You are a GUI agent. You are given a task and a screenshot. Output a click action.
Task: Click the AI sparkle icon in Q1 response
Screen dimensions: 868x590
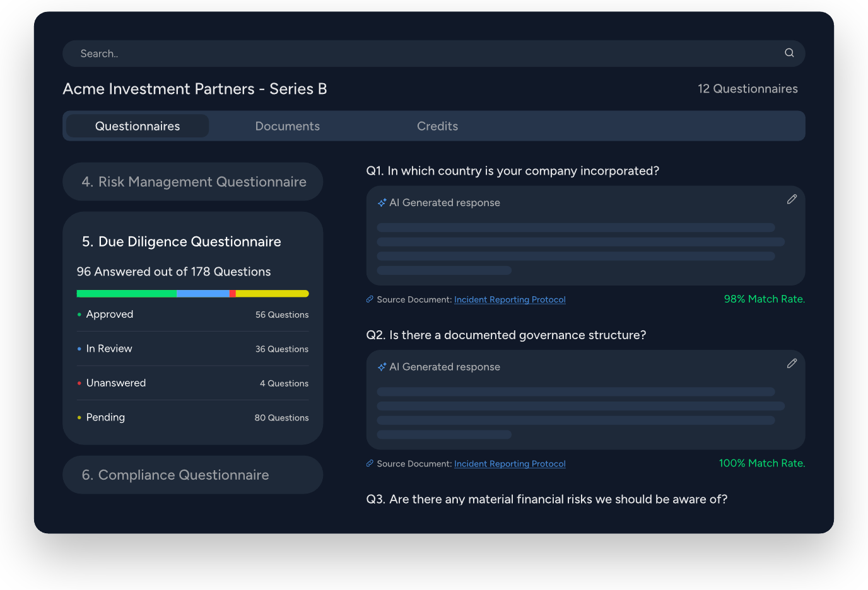click(x=382, y=203)
